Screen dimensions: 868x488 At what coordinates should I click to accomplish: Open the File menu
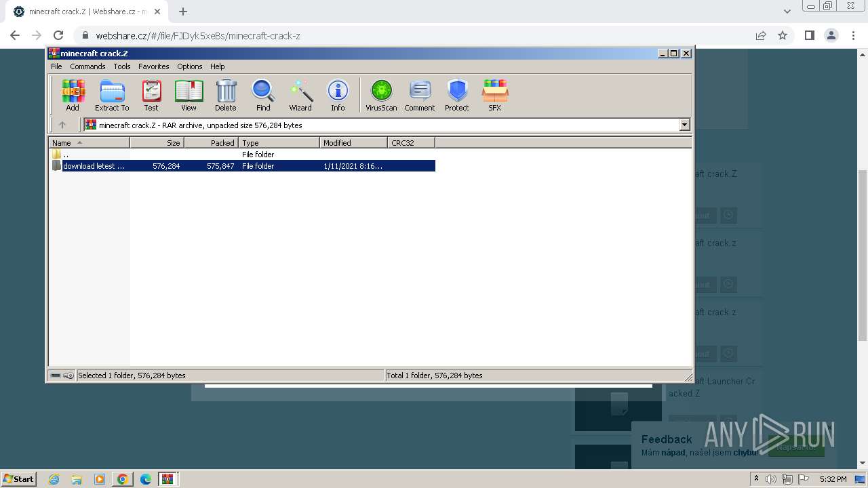[56, 66]
